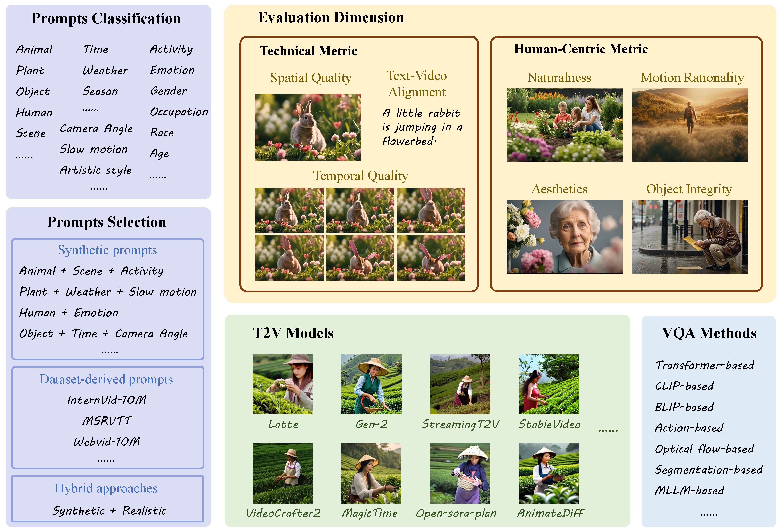782x532 pixels.
Task: Select InternVid-10M dataset entry
Action: point(107,400)
